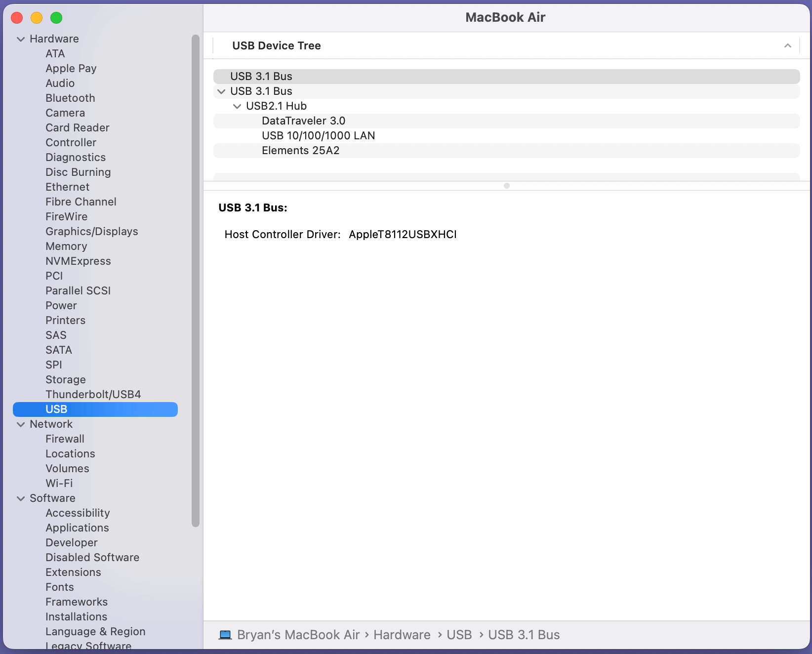The image size is (812, 654).
Task: Select Applications under Software
Action: pyautogui.click(x=77, y=528)
